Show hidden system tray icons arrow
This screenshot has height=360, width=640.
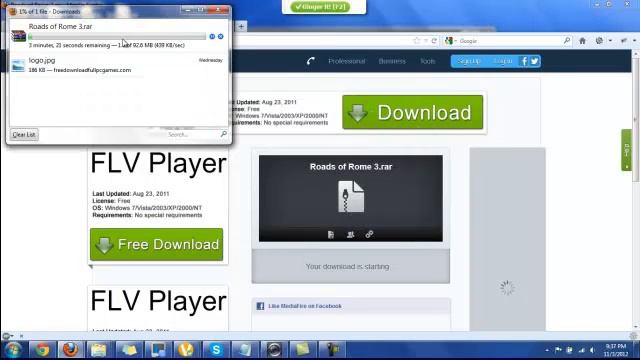click(x=547, y=350)
